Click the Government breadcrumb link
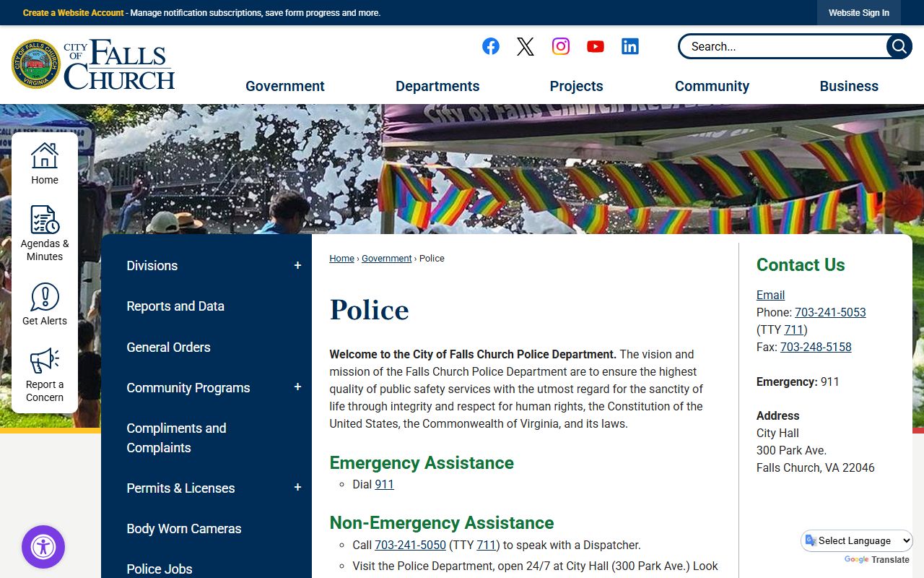 pyautogui.click(x=386, y=258)
